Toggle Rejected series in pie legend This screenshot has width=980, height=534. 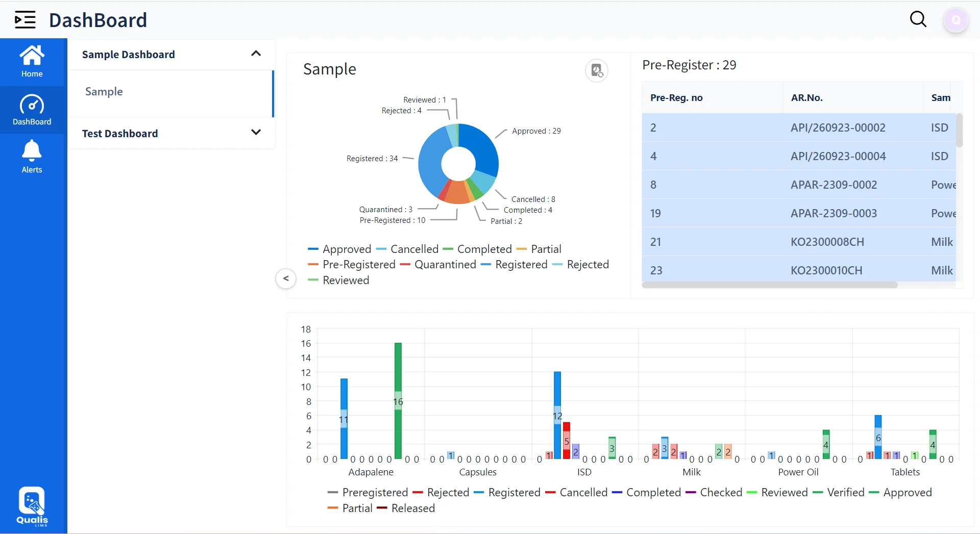581,264
